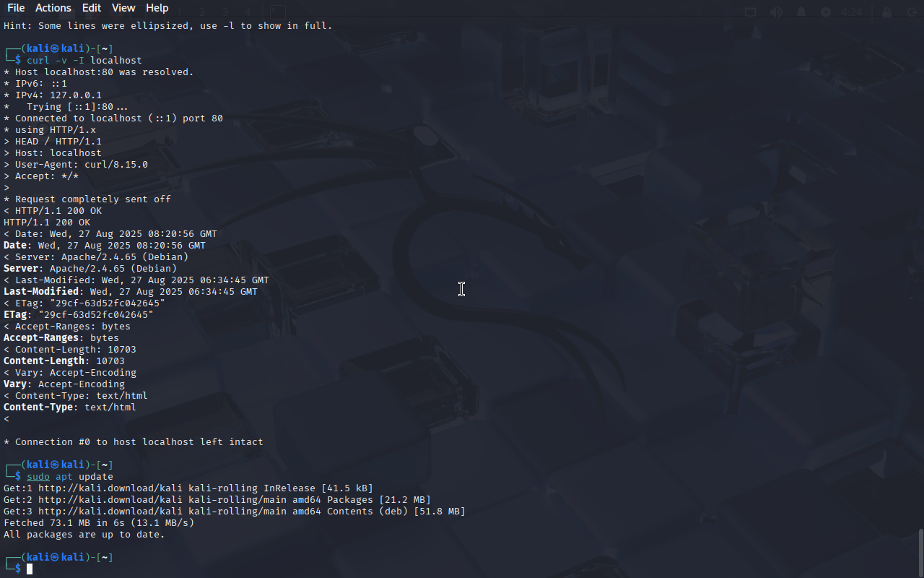Switch to workspace 2 in panel
Image resolution: width=924 pixels, height=578 pixels.
click(202, 12)
